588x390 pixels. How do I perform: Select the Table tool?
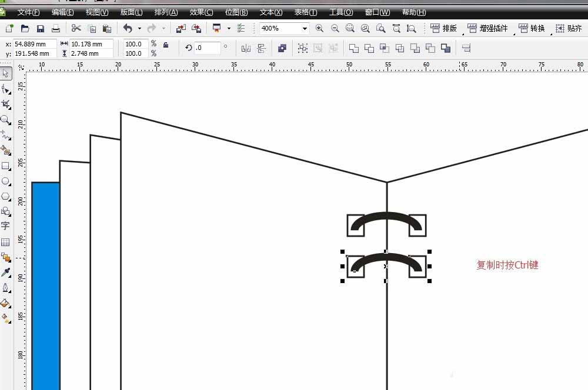(x=5, y=242)
